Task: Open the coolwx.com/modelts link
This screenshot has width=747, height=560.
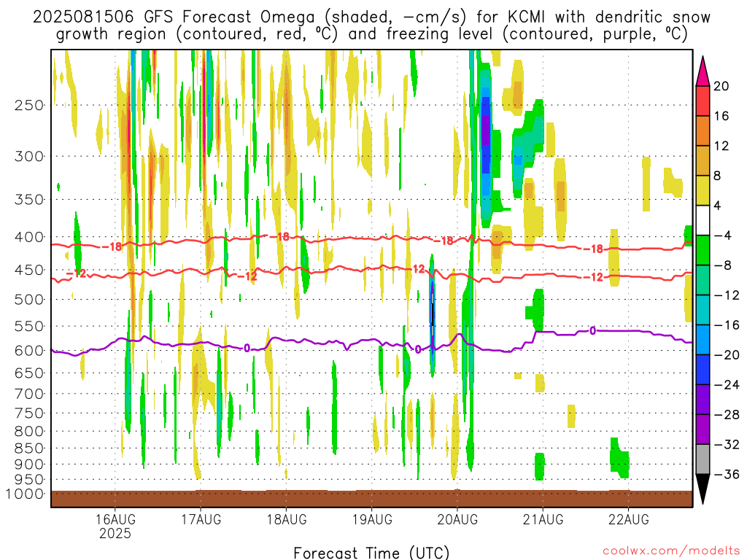Action: (x=671, y=551)
